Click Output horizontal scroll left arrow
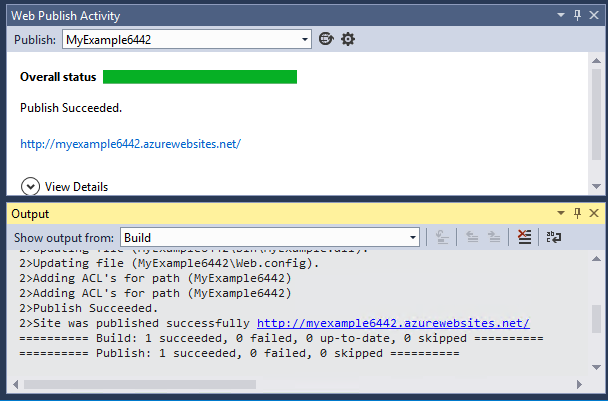Viewport: 608px width, 401px height. (x=16, y=384)
